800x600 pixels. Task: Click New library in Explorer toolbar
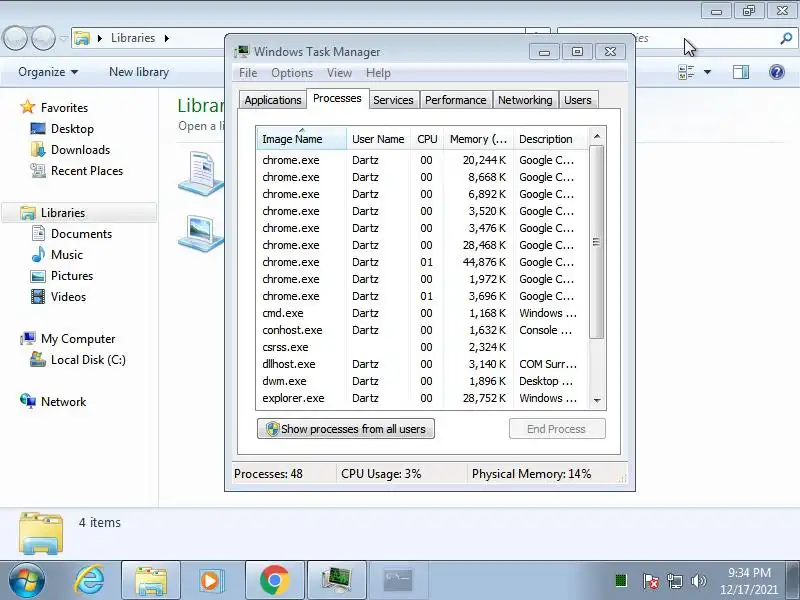139,72
